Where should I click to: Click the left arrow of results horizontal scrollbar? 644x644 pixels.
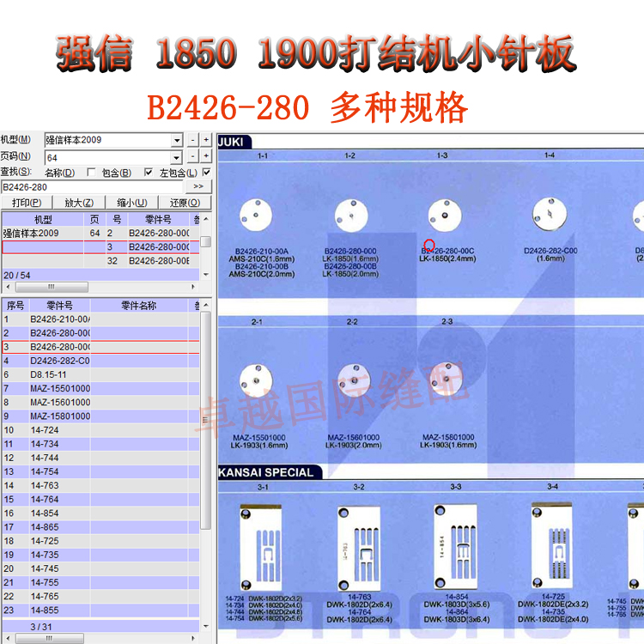coord(8,287)
